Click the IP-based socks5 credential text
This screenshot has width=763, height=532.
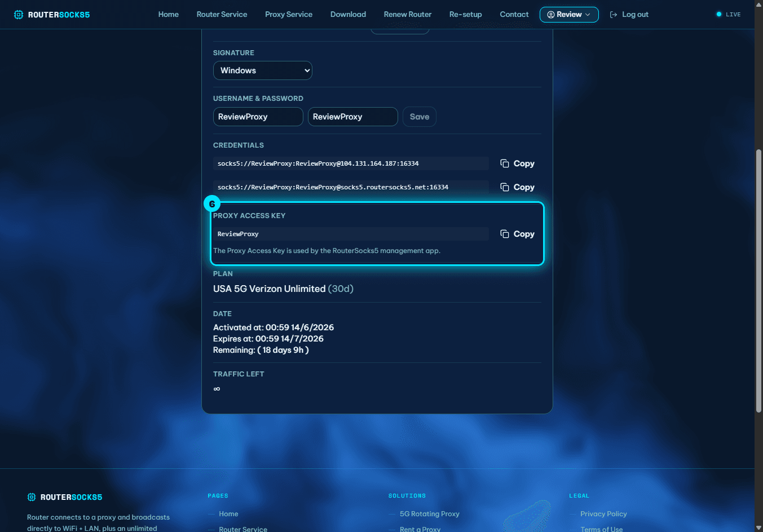pyautogui.click(x=318, y=163)
